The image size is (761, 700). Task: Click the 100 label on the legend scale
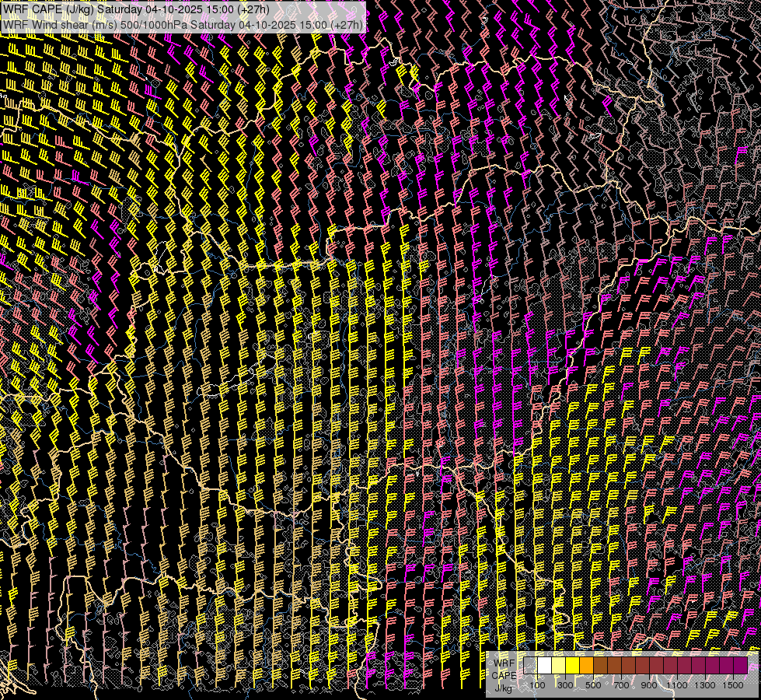tap(537, 684)
